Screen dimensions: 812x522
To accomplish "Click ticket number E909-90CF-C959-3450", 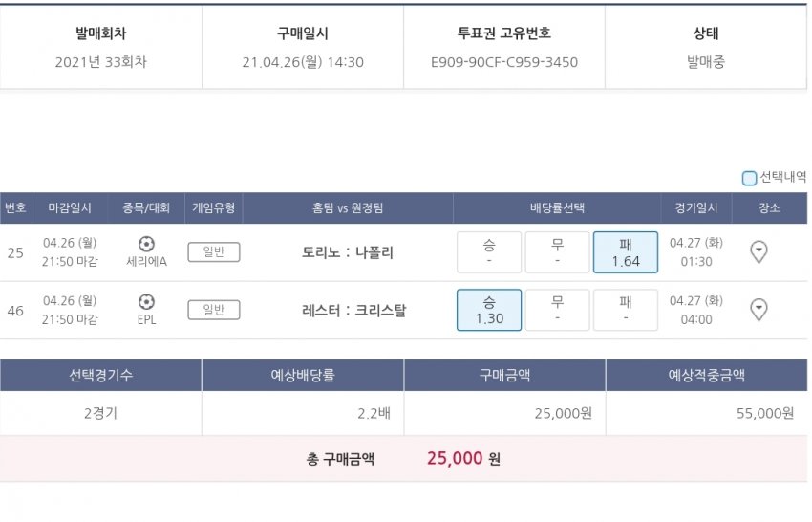I will click(x=504, y=62).
